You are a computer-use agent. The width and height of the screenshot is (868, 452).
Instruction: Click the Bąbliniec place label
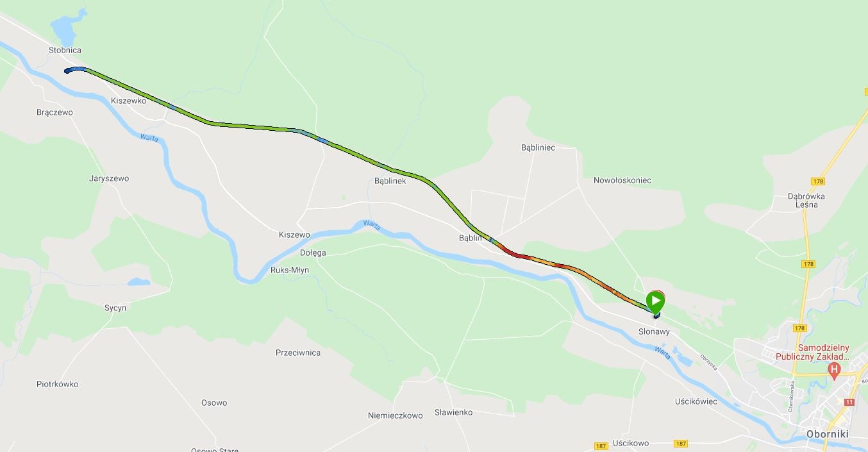click(x=538, y=147)
